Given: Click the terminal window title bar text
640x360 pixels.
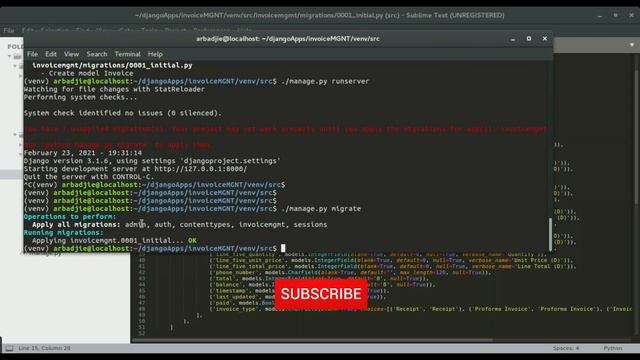Looking at the screenshot, I should pyautogui.click(x=288, y=39).
